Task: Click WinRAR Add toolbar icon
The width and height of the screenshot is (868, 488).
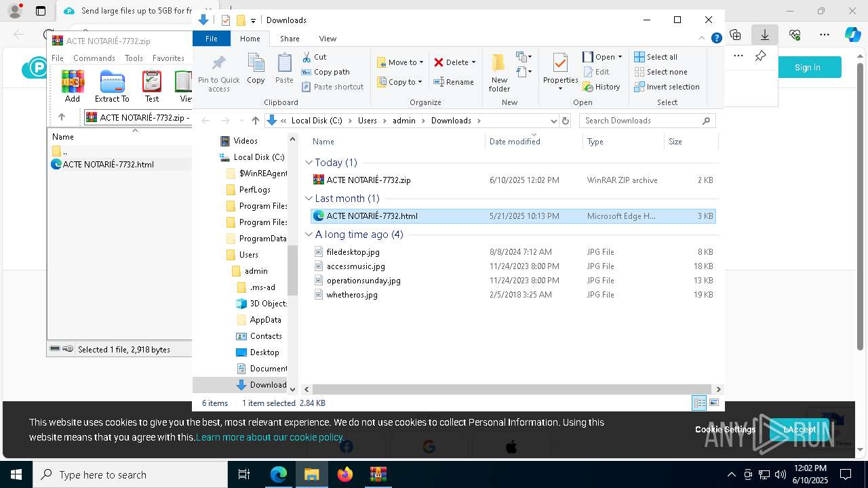Action: [73, 87]
